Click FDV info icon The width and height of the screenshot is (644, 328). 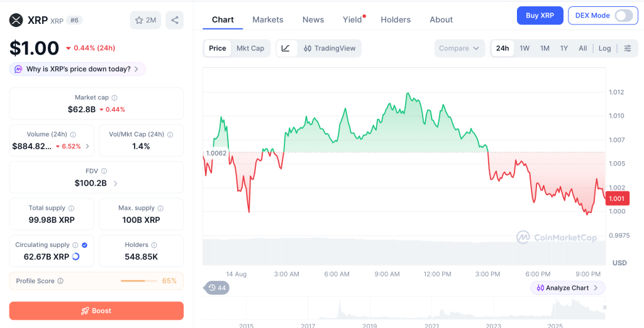104,171
